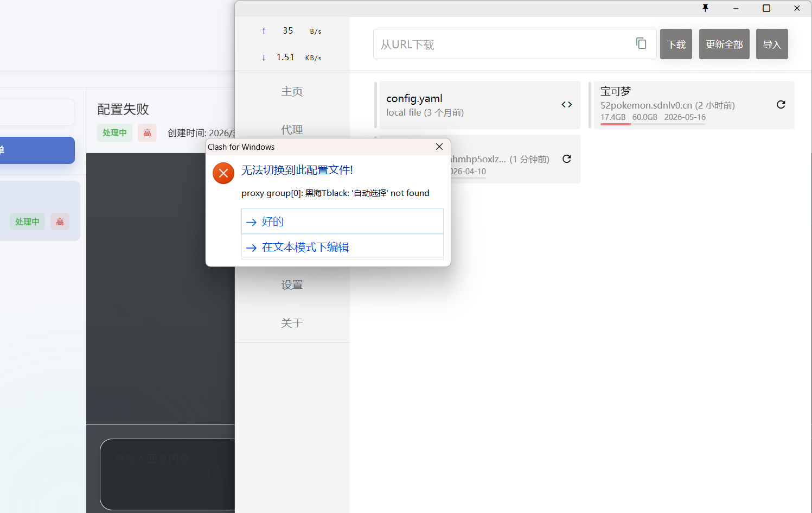The width and height of the screenshot is (812, 513).
Task: Close the Clash for Windows error dialog
Action: click(439, 147)
